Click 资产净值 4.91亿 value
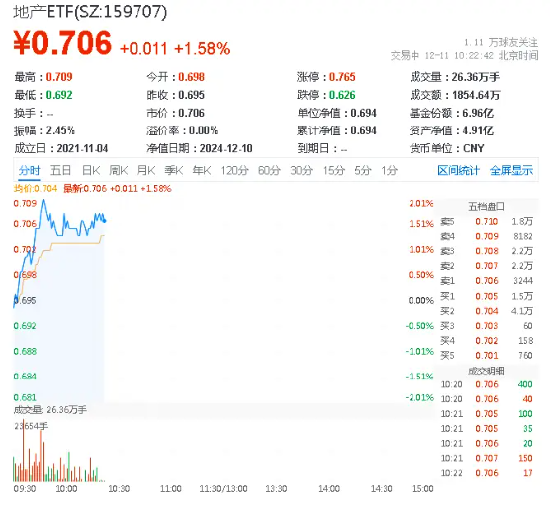The width and height of the screenshot is (550, 505). pyautogui.click(x=478, y=131)
